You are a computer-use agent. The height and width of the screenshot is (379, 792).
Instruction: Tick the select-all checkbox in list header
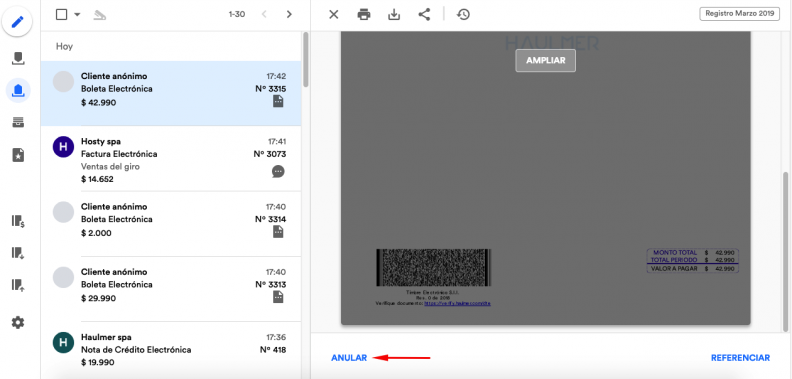point(62,14)
